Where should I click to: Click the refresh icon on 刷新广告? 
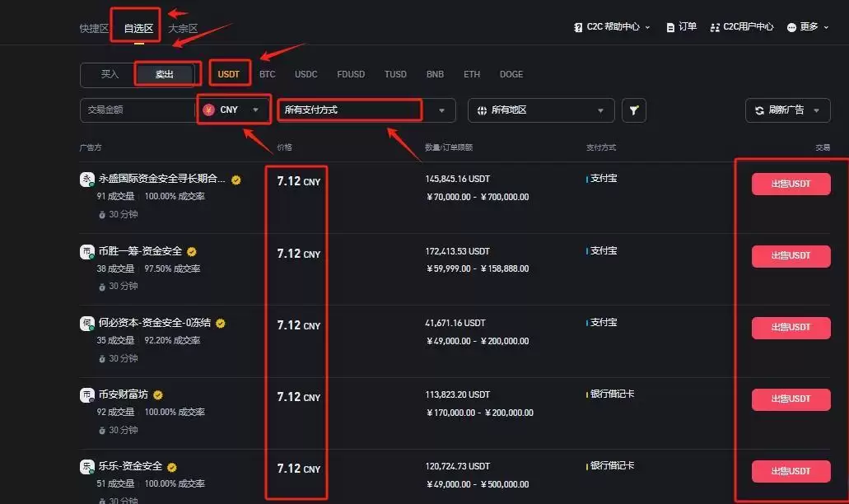759,110
